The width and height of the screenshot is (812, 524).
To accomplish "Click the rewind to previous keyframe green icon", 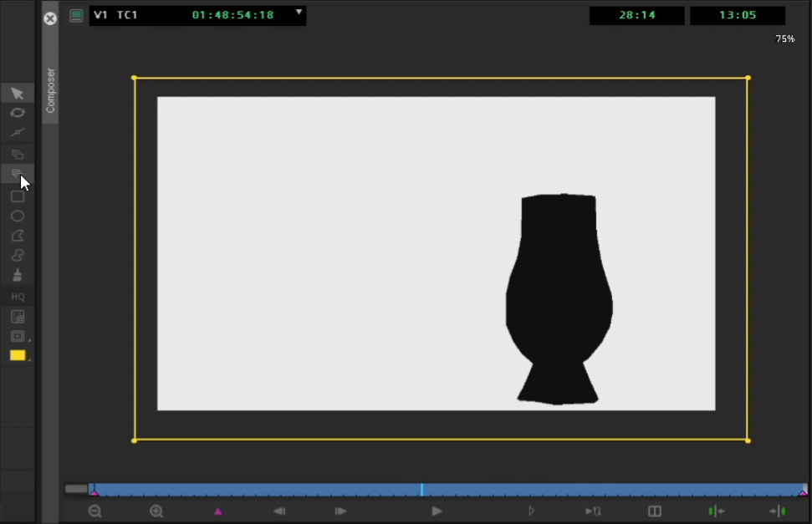I will click(716, 511).
